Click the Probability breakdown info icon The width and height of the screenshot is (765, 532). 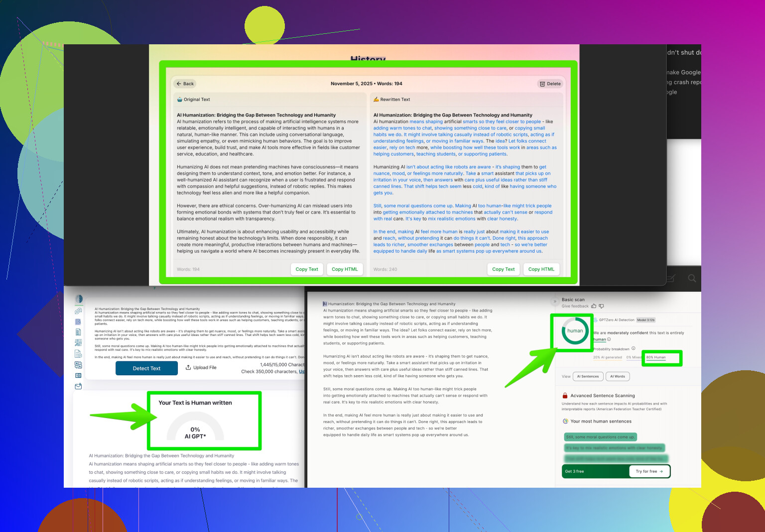click(x=634, y=348)
